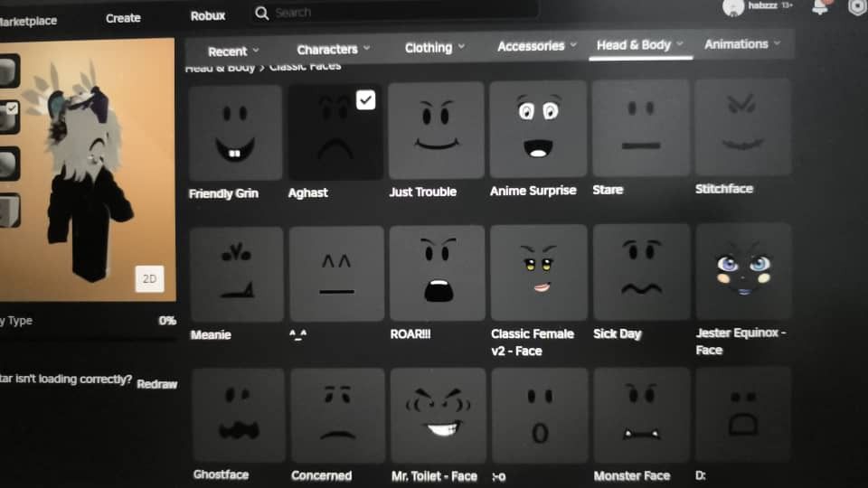Open the Marketplace nav item
Image resolution: width=868 pixels, height=488 pixels.
[28, 21]
